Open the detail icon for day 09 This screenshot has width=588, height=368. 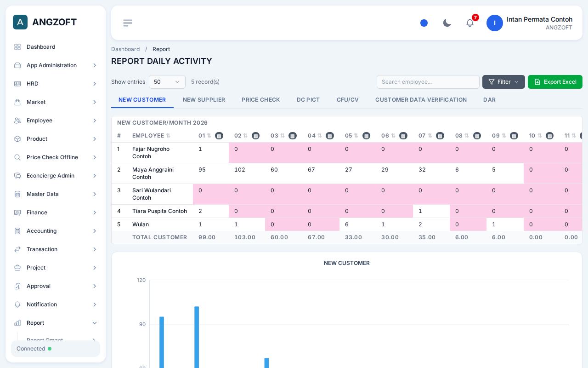(x=514, y=136)
